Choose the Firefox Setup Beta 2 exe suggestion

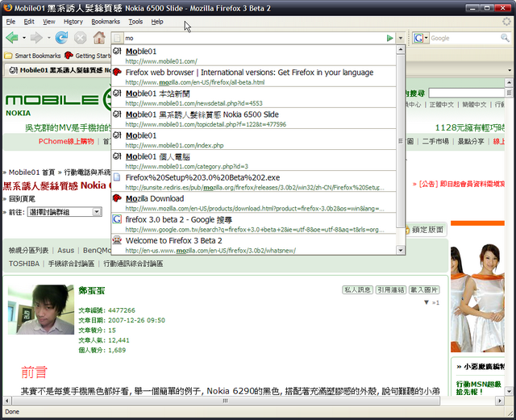(x=254, y=182)
